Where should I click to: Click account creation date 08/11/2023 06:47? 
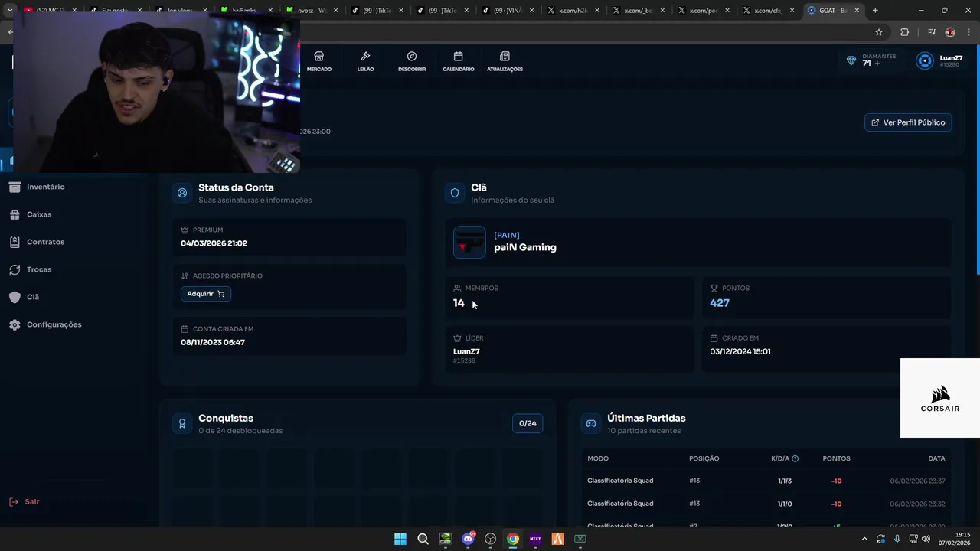point(213,342)
